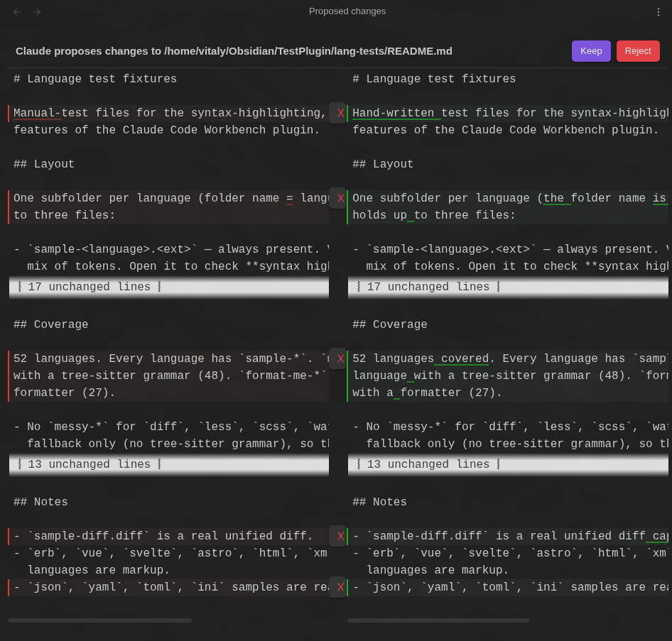
Task: Open the more options vertical dots menu
Action: coord(659,12)
